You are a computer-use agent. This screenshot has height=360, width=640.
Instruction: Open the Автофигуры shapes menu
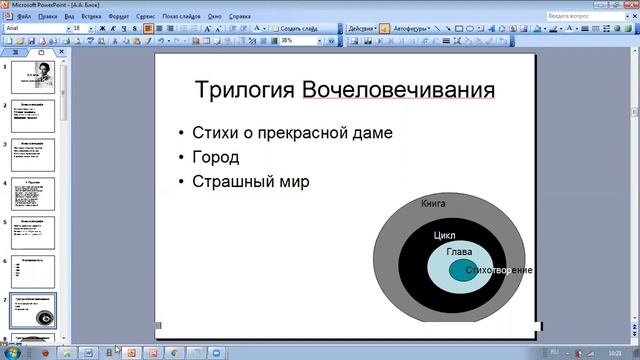[412, 29]
